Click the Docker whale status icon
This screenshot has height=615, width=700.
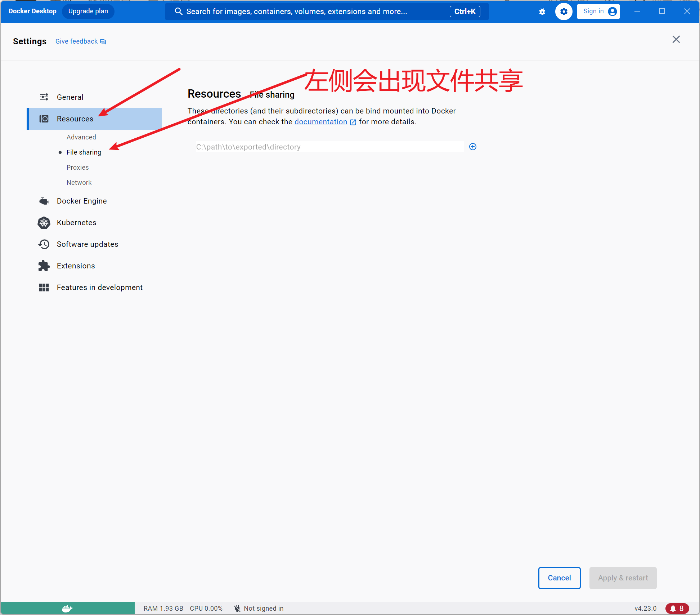(x=67, y=609)
